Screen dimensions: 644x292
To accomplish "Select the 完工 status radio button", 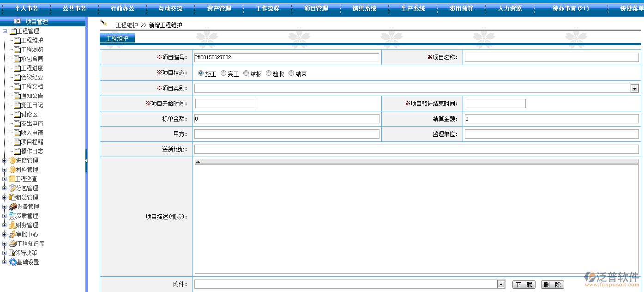I will [223, 73].
